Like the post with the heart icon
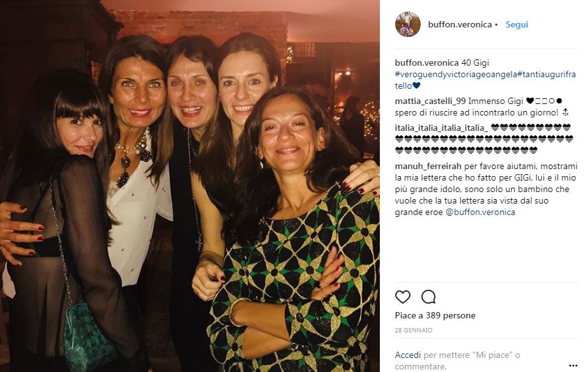Image resolution: width=588 pixels, height=372 pixels. 402,297
